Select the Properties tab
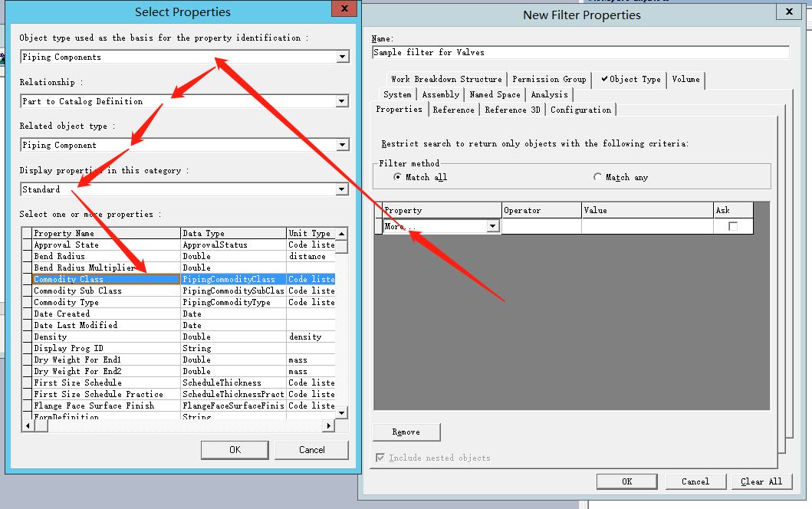Image resolution: width=812 pixels, height=509 pixels. [x=399, y=110]
